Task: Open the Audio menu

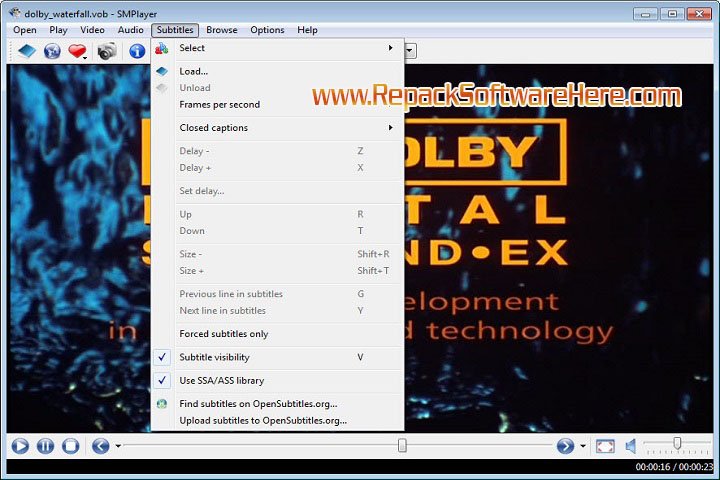Action: [x=131, y=30]
